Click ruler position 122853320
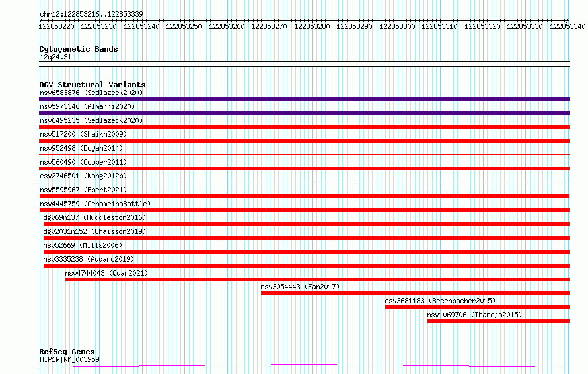Screen dimensions: 588x374 click(482, 26)
